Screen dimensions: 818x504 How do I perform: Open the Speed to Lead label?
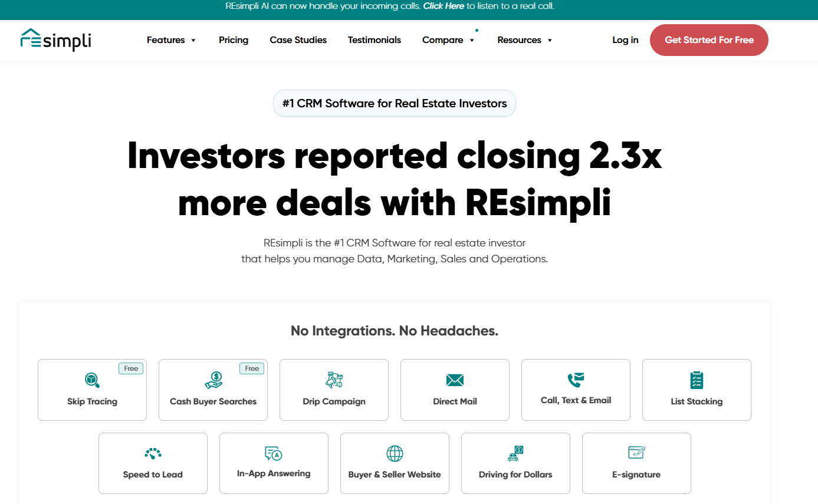pos(153,475)
